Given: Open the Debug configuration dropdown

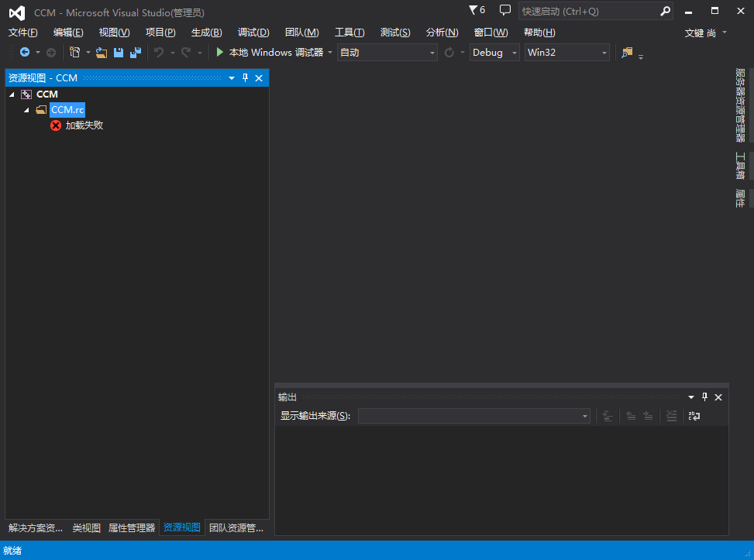Looking at the screenshot, I should click(x=494, y=53).
